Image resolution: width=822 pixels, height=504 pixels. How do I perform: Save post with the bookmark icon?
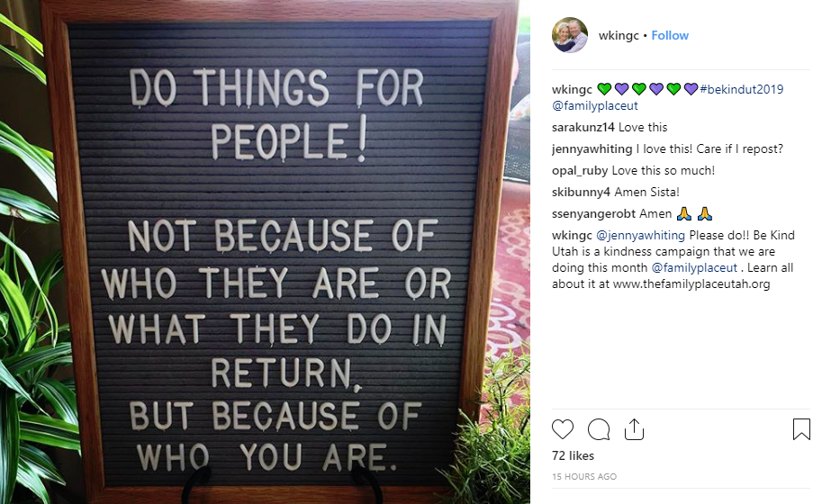pyautogui.click(x=801, y=429)
